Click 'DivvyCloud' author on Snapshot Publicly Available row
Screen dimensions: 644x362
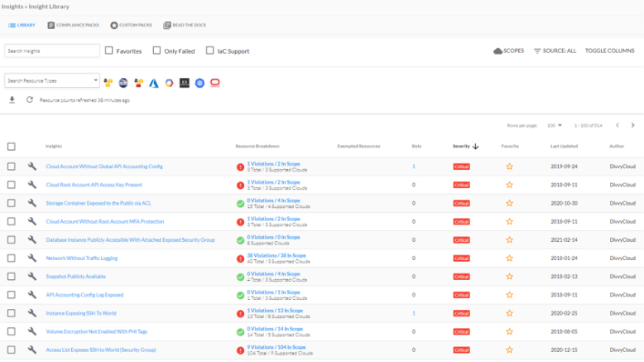tap(622, 277)
